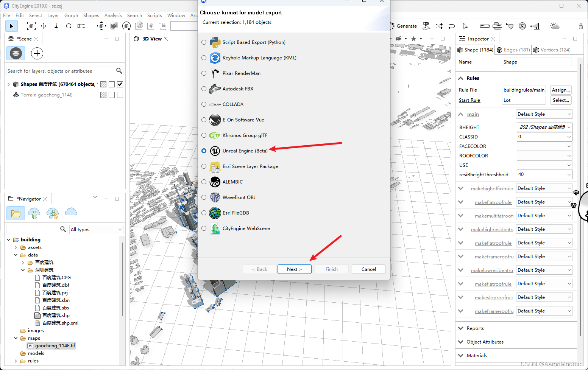
Task: Click the outlined arrow selection tool icon
Action: [465, 26]
